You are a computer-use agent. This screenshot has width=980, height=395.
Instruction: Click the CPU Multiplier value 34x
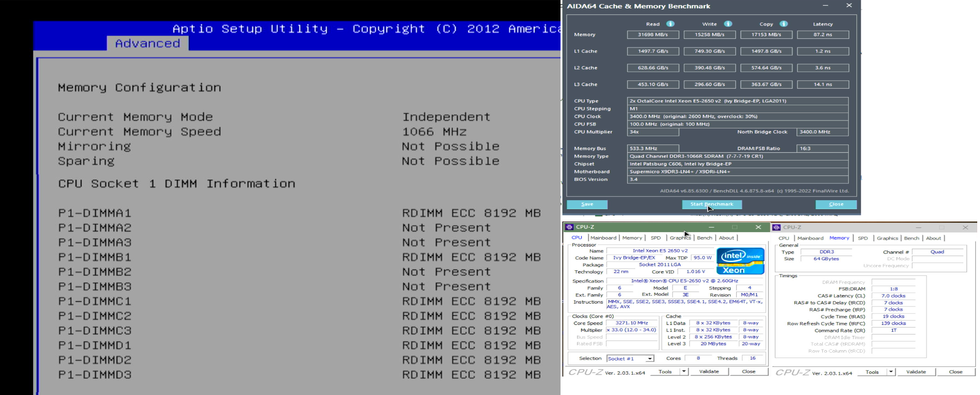[x=653, y=132]
